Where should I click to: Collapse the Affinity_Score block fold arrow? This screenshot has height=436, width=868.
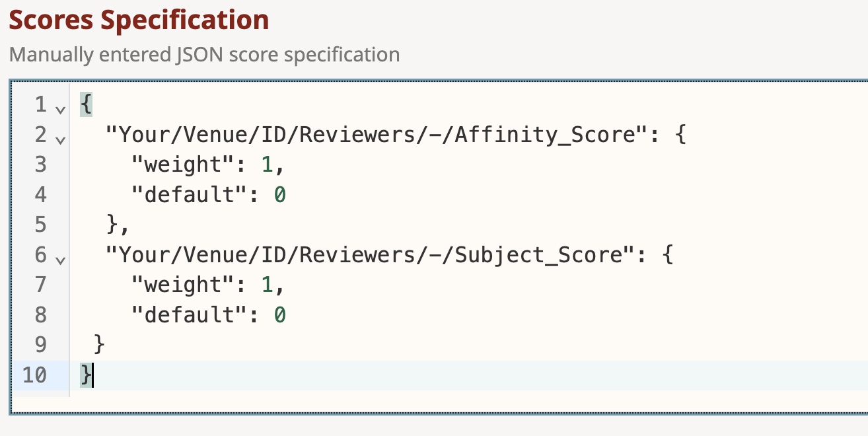click(60, 139)
